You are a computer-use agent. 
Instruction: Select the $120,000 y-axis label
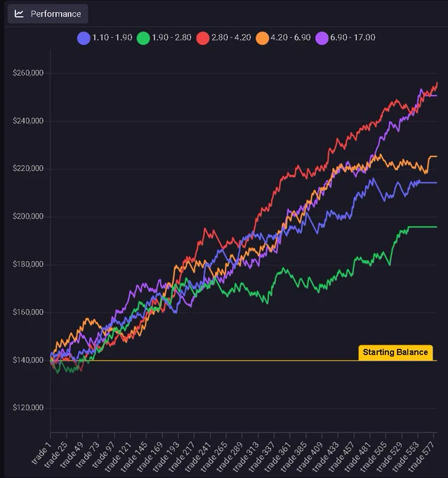pyautogui.click(x=28, y=408)
